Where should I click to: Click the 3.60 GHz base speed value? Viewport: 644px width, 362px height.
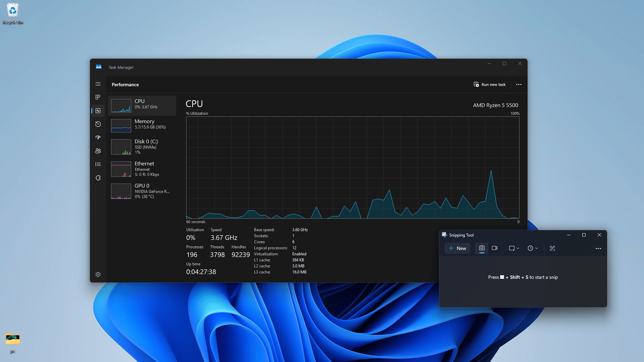pos(300,230)
